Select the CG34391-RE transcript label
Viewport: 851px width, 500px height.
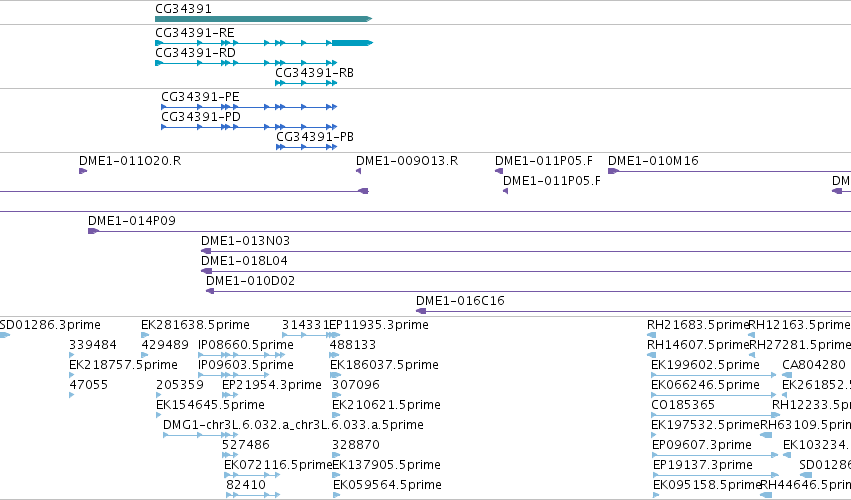pos(195,33)
